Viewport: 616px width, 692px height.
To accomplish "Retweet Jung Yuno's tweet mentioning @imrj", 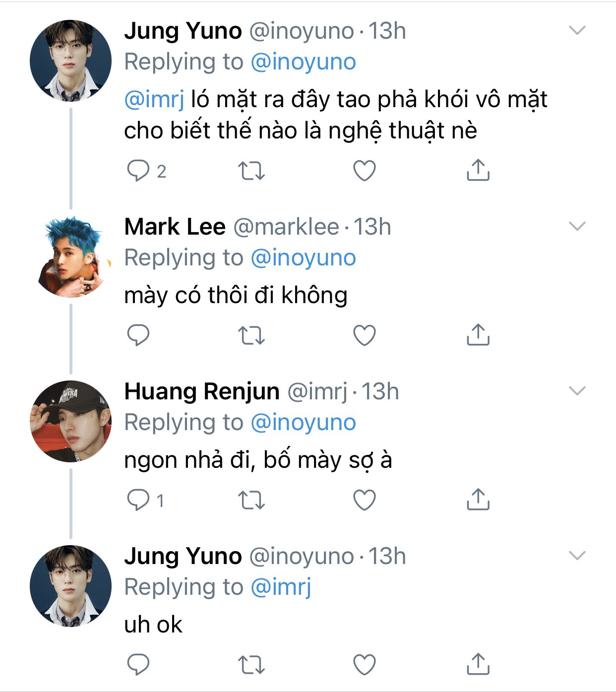I will [251, 171].
